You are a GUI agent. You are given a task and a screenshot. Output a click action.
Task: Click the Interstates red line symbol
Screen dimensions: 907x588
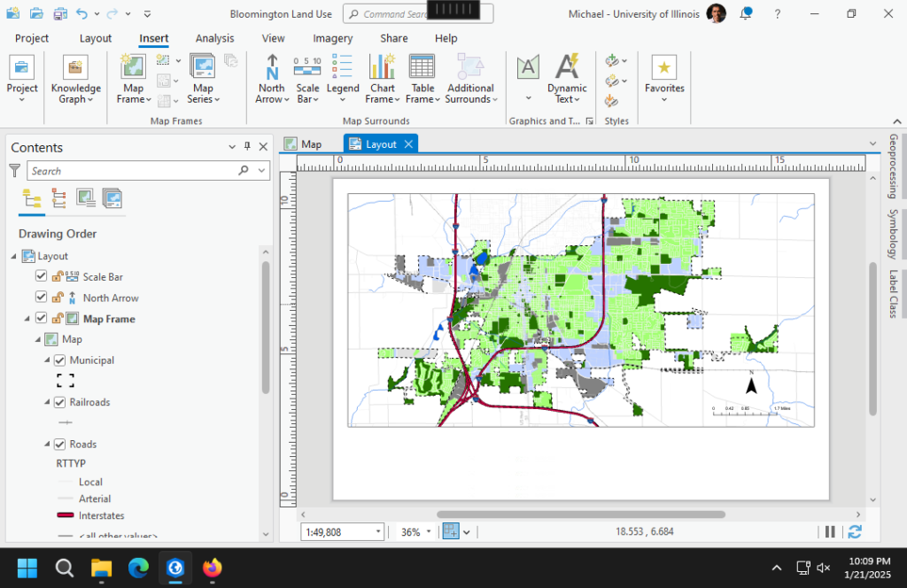pyautogui.click(x=66, y=515)
